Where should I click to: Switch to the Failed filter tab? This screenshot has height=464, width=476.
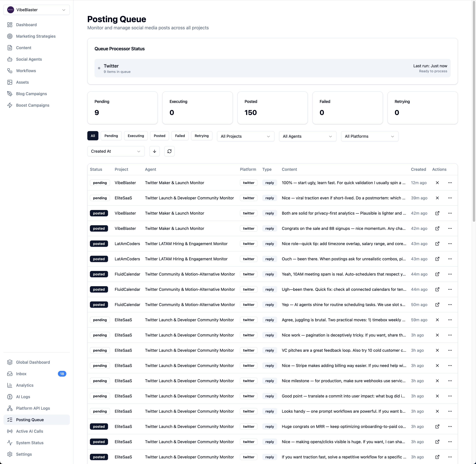click(180, 136)
